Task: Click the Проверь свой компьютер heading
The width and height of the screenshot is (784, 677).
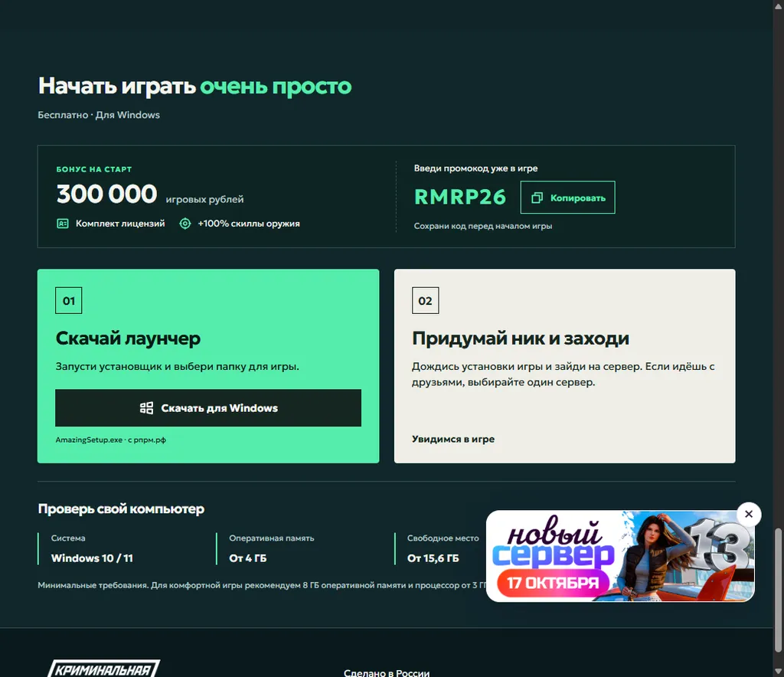Action: [121, 509]
